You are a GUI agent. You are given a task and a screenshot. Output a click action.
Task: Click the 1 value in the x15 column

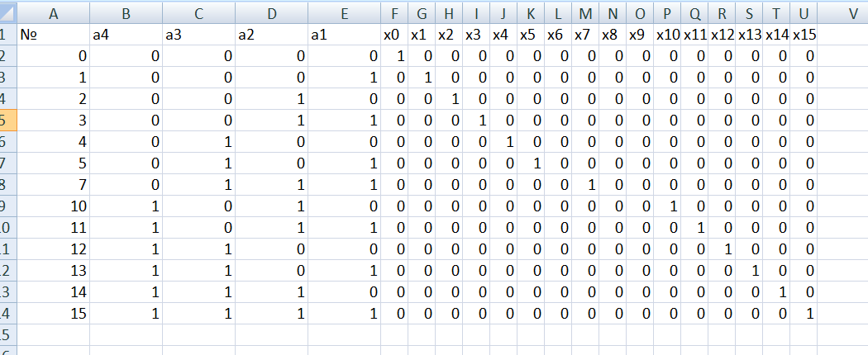coord(809,314)
